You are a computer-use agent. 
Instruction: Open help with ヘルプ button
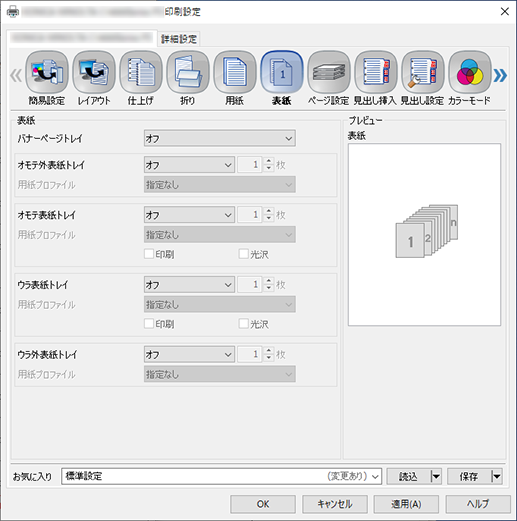[478, 504]
